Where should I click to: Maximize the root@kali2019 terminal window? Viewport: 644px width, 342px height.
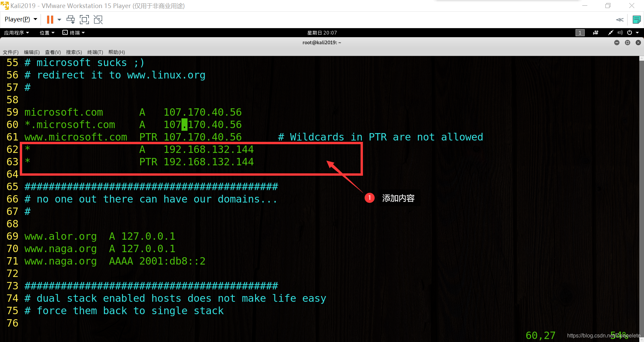[x=628, y=43]
